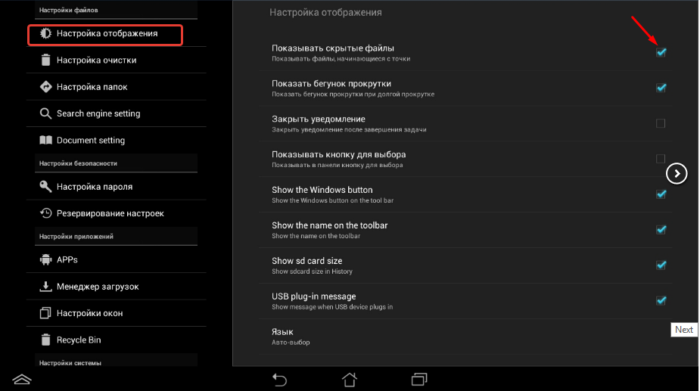This screenshot has height=391, width=700.
Task: Click the book icon for Document setting
Action: (x=46, y=140)
